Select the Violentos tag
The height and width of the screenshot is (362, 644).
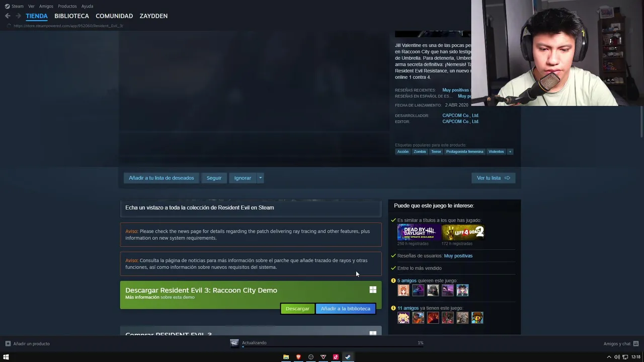coord(496,151)
